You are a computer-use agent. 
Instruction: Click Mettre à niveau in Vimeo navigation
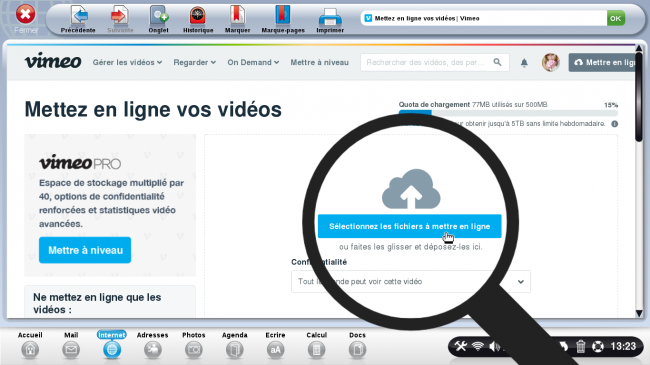tap(319, 62)
